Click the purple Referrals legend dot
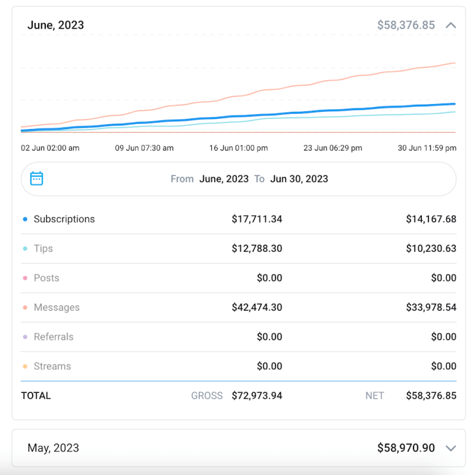 [25, 337]
